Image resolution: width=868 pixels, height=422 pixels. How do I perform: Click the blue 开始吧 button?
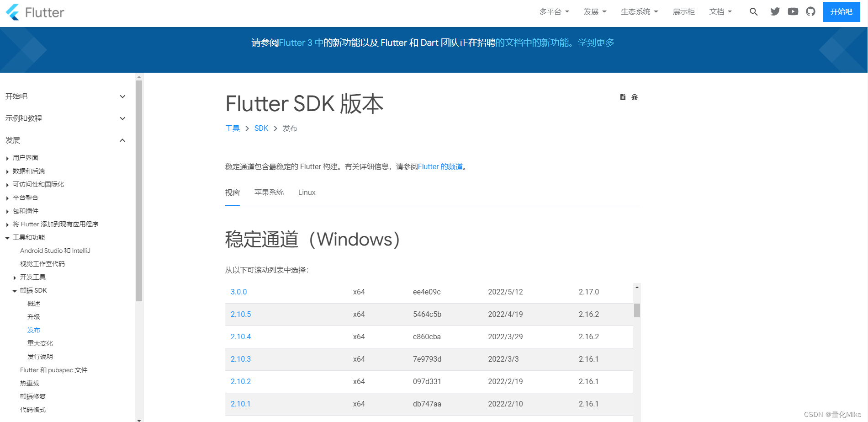coord(842,12)
